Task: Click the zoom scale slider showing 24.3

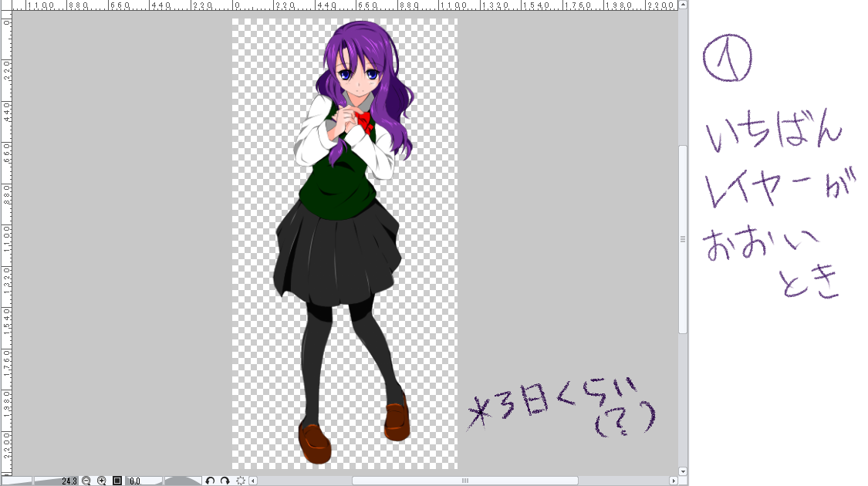Action: [x=56, y=481]
